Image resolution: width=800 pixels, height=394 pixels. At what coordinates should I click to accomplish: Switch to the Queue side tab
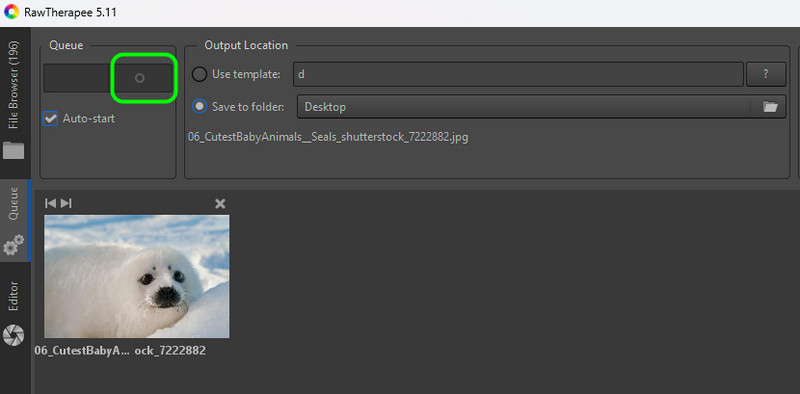(x=15, y=220)
